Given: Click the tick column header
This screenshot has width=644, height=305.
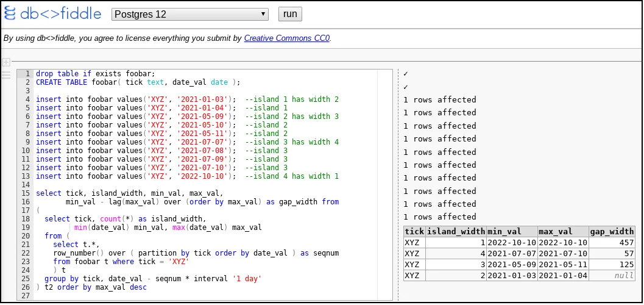Looking at the screenshot, I should pyautogui.click(x=414, y=231).
